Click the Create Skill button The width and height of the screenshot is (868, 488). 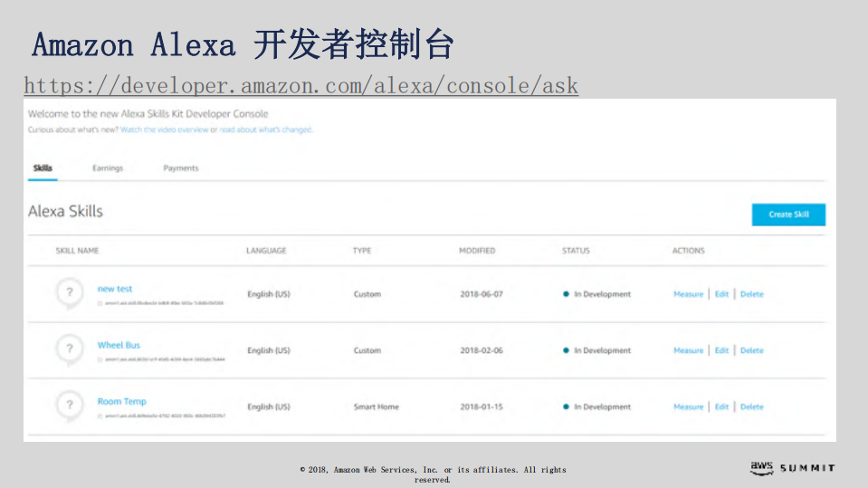tap(788, 215)
